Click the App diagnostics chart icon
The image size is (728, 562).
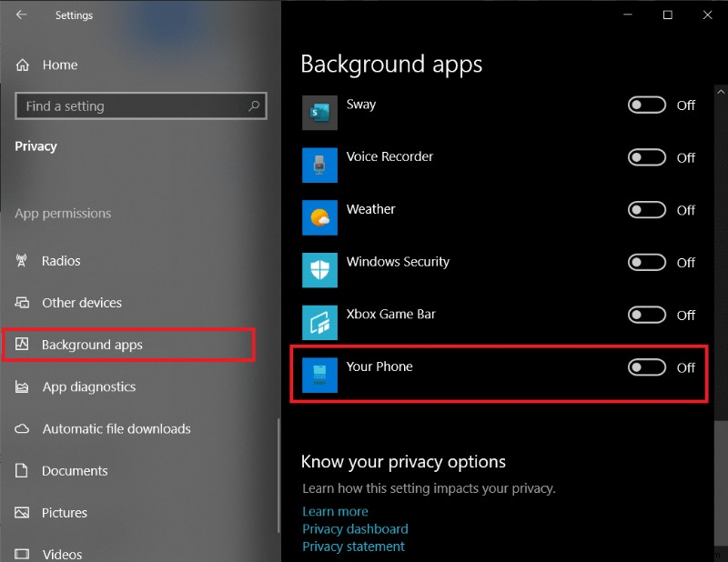pyautogui.click(x=22, y=386)
